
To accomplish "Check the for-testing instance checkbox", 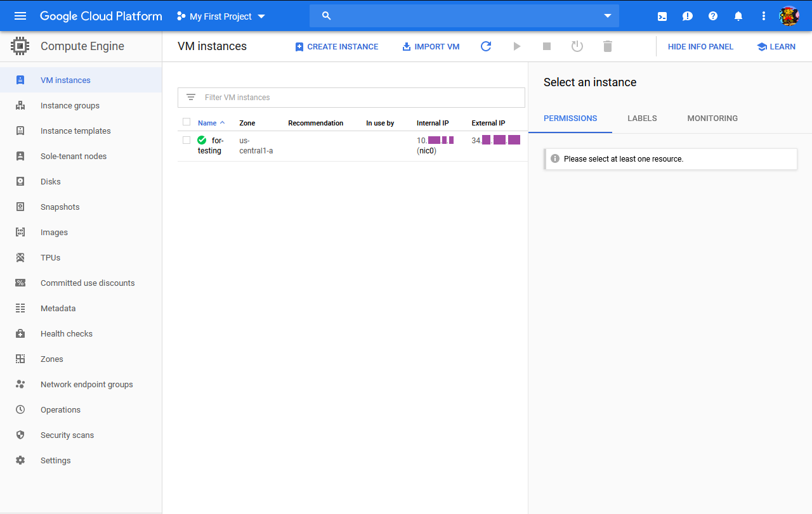I will (187, 140).
